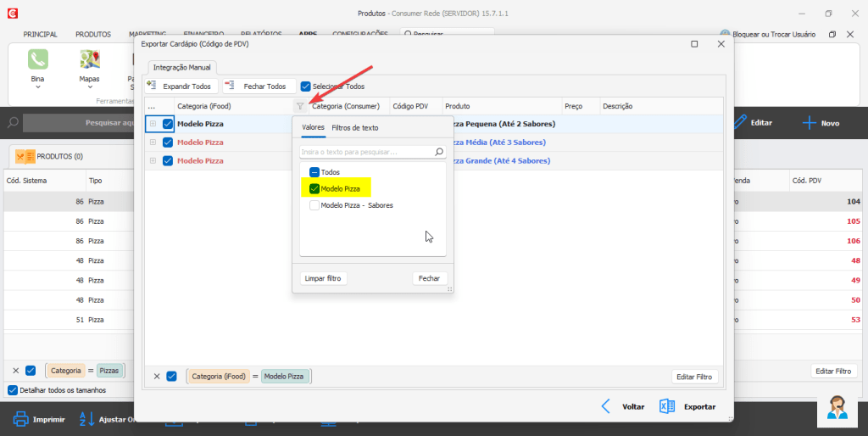
Task: Uncheck Modelo Pizza in filter values
Action: pos(314,188)
